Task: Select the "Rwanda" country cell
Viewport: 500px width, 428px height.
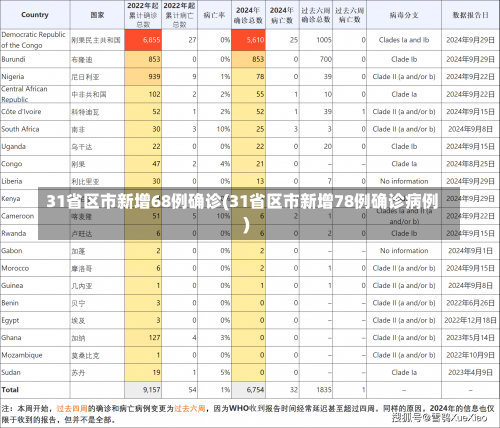Action: click(x=35, y=233)
